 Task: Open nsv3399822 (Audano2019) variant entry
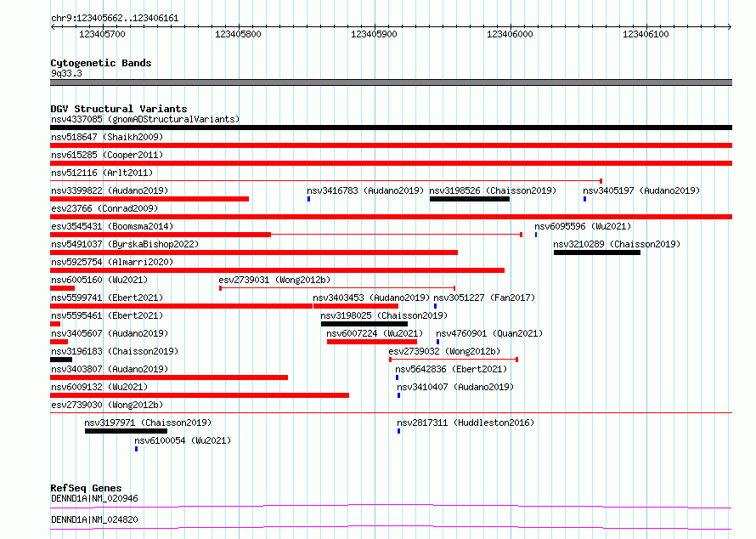150,199
